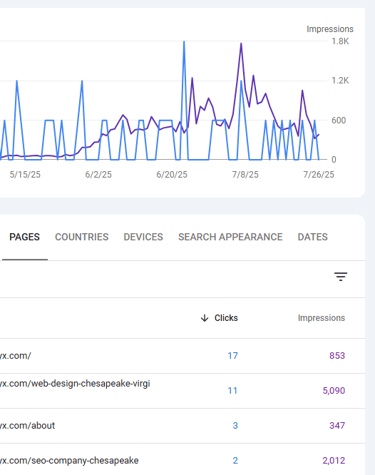Click the 6/2/25 date axis label
This screenshot has height=475, width=375.
click(98, 175)
